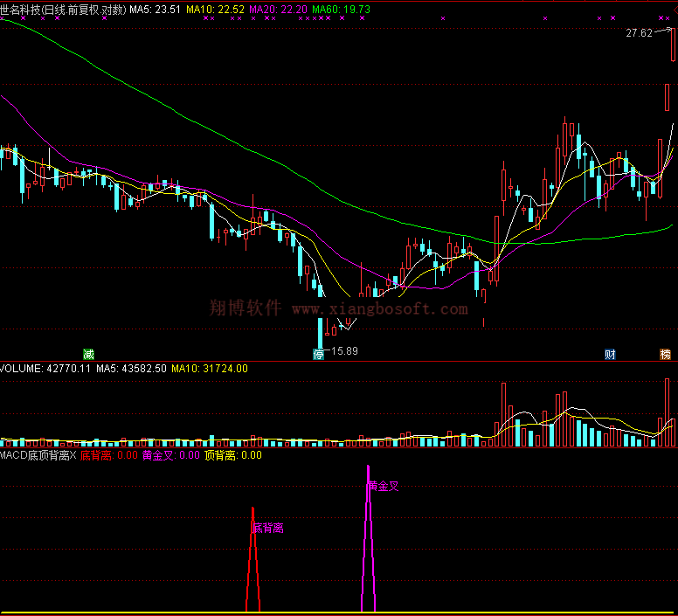
Task: Open the 世名科技 chart title settings
Action: pyautogui.click(x=62, y=10)
